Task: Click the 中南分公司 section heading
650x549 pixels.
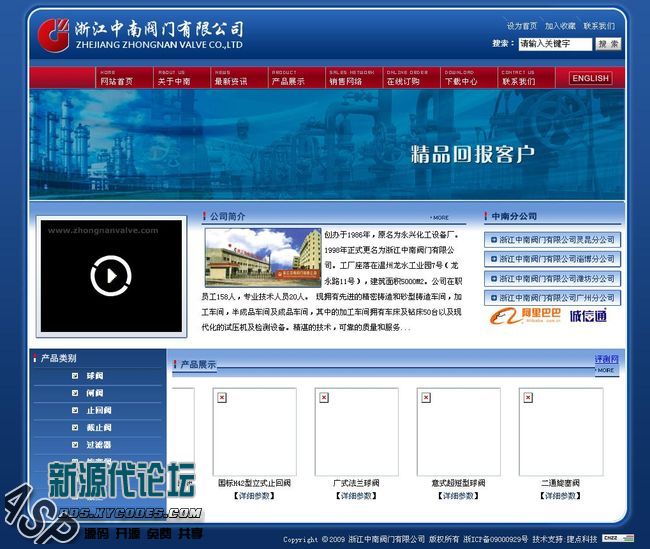Action: (514, 216)
